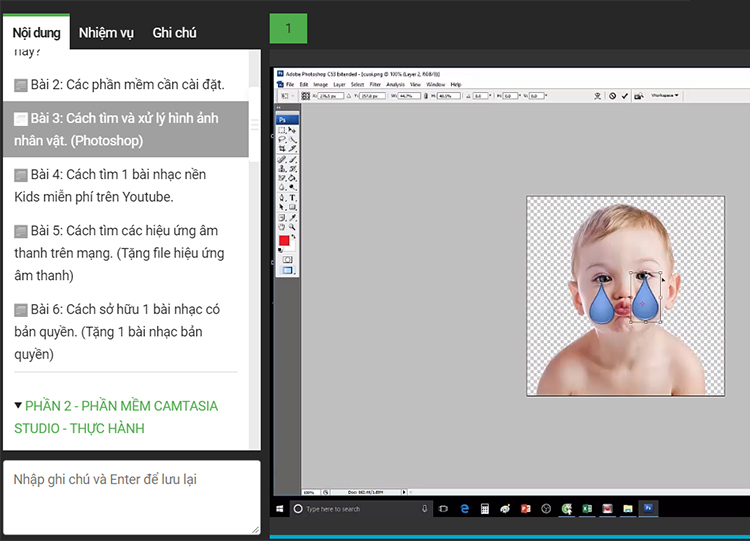
Task: Select the Hand tool
Action: click(282, 225)
